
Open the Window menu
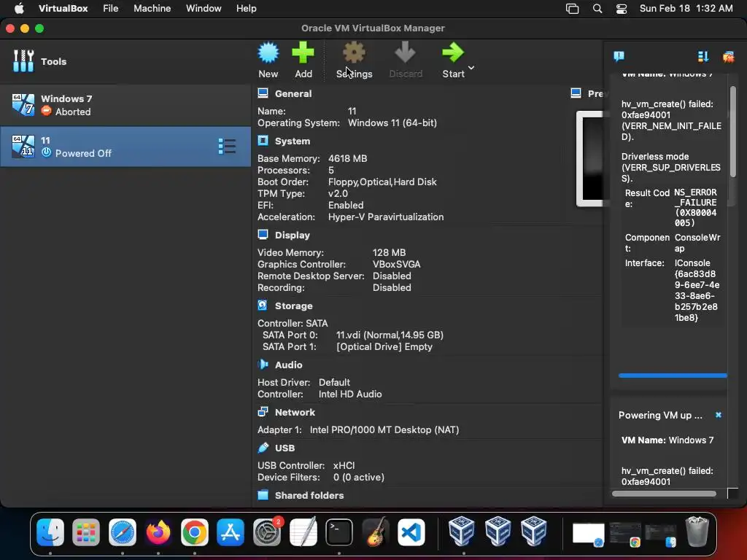coord(204,9)
